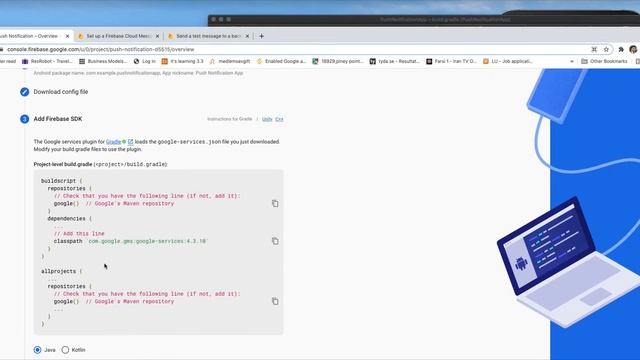Open Unity SDK instructions link
The width and height of the screenshot is (640, 360).
click(x=267, y=119)
